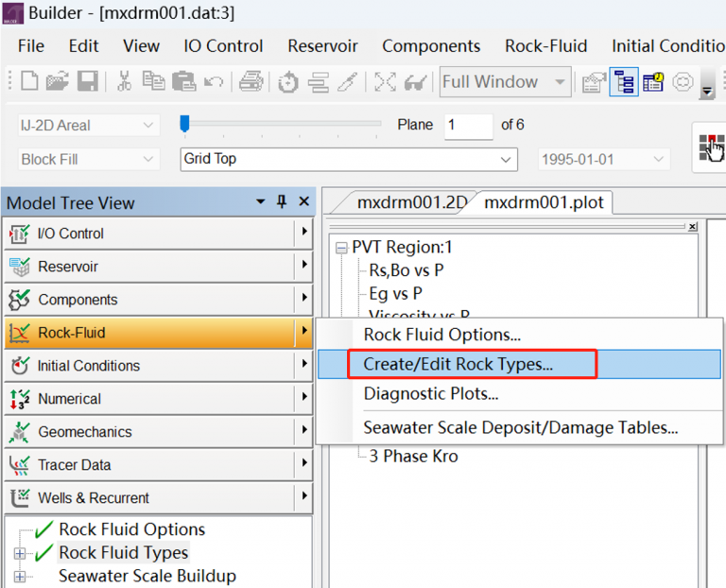Click the Initial Conditions section button
This screenshot has width=726, height=588.
coord(149,366)
